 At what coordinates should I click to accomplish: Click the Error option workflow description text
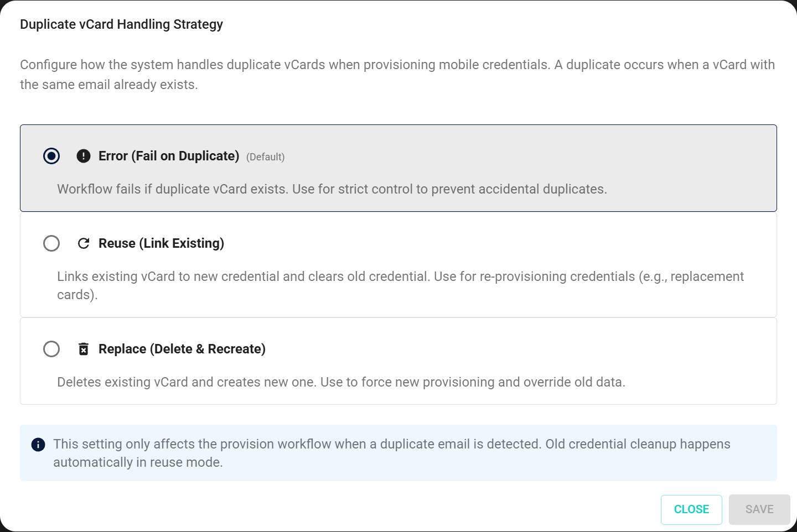[332, 189]
